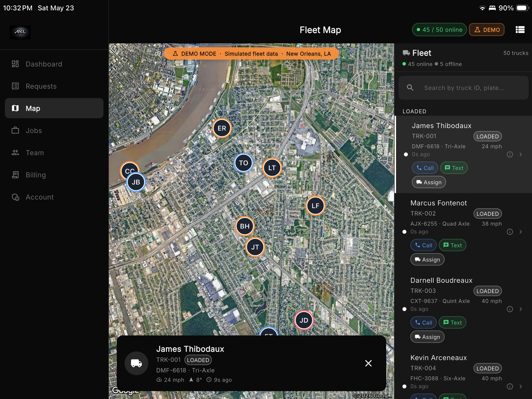The image size is (532, 399).
Task: Select the JD truck marker on map
Action: (x=304, y=320)
